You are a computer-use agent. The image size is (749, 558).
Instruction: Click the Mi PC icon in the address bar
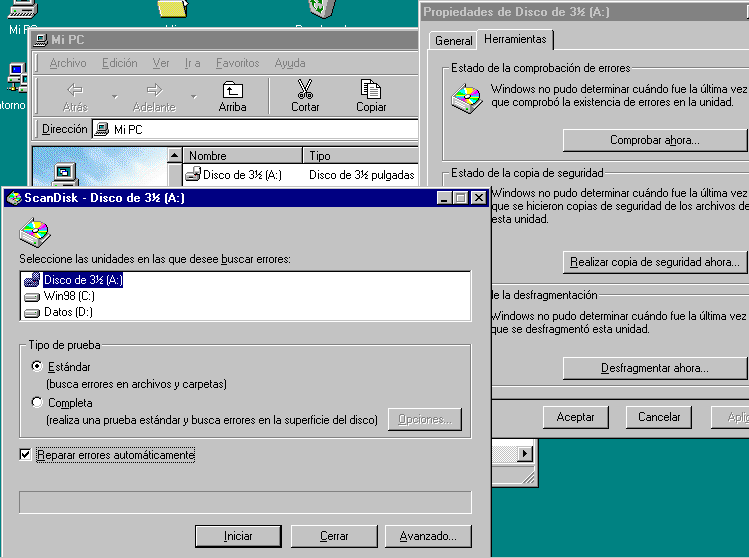click(101, 129)
